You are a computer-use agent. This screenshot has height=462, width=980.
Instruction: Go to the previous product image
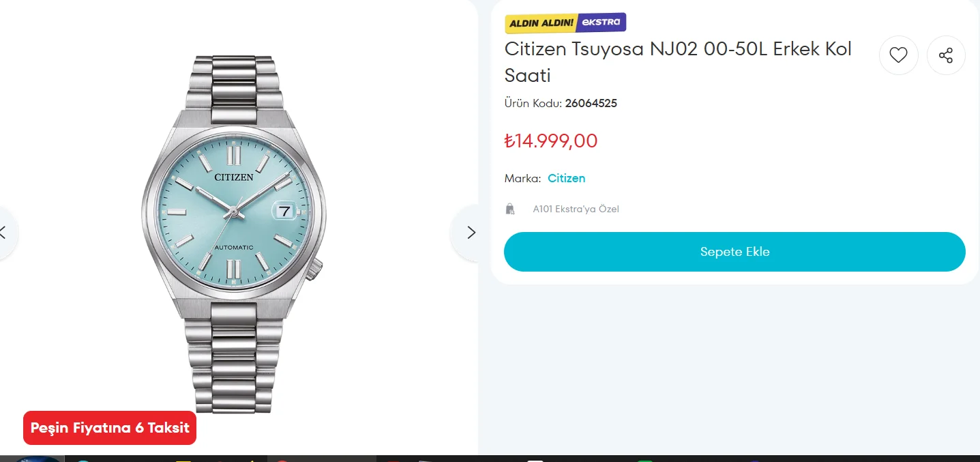[4, 232]
